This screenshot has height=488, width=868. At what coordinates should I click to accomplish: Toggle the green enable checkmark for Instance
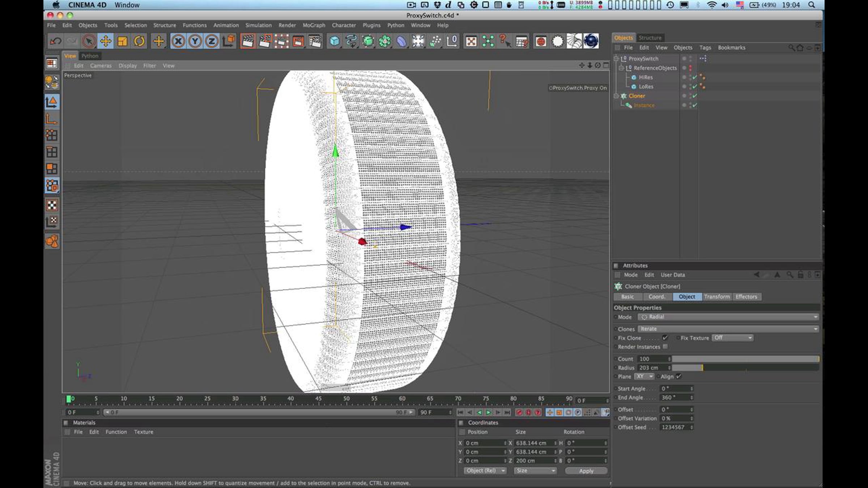(x=695, y=106)
